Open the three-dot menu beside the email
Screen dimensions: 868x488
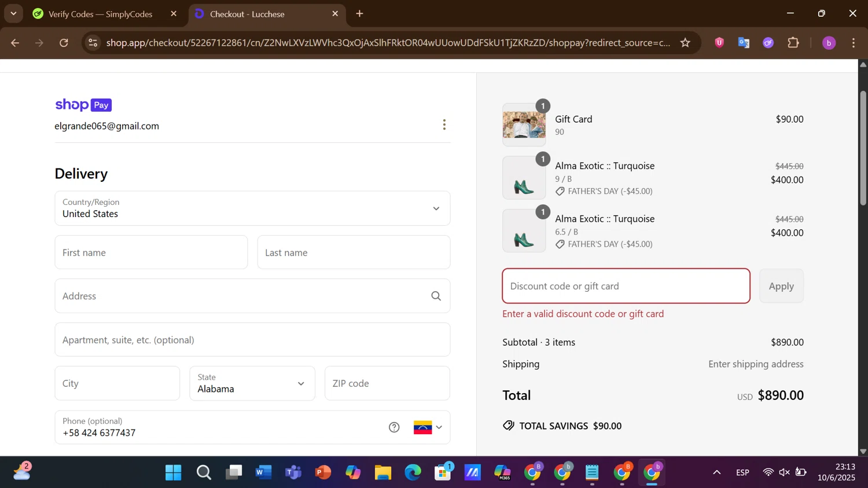444,124
